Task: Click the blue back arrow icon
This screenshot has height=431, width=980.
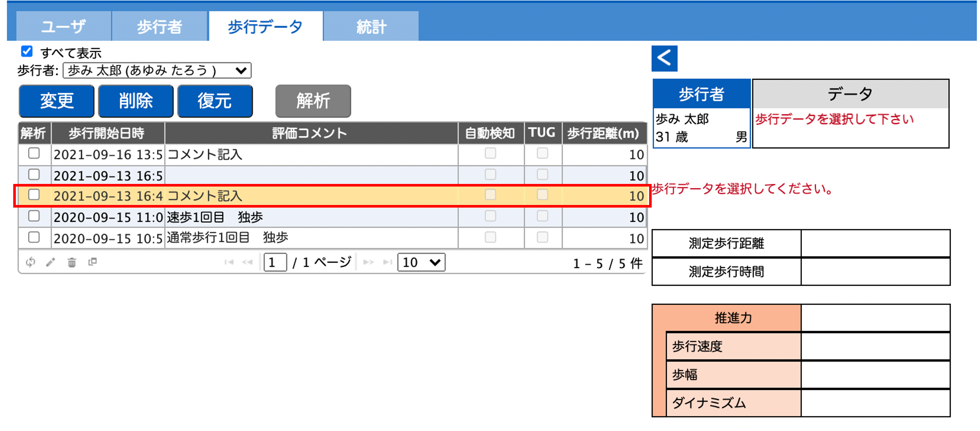Action: click(x=664, y=58)
